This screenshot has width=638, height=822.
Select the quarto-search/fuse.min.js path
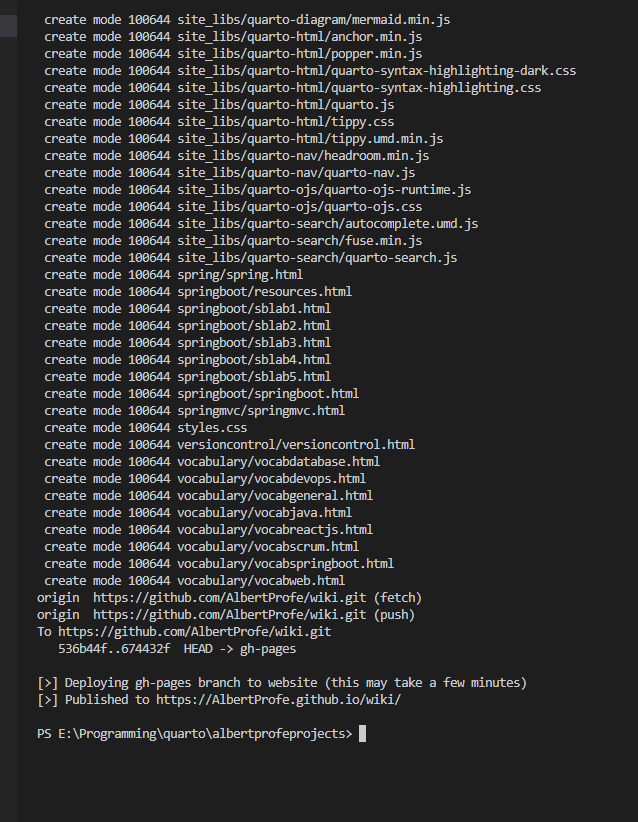pos(299,241)
